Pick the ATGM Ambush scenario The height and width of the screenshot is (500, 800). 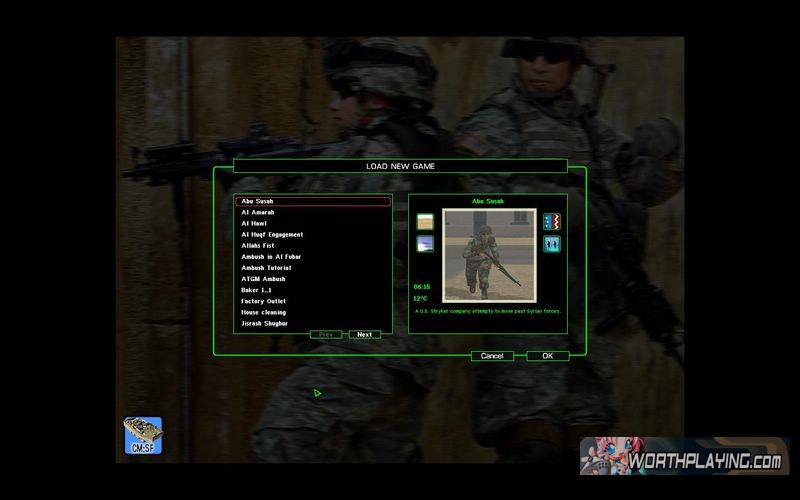pos(263,279)
